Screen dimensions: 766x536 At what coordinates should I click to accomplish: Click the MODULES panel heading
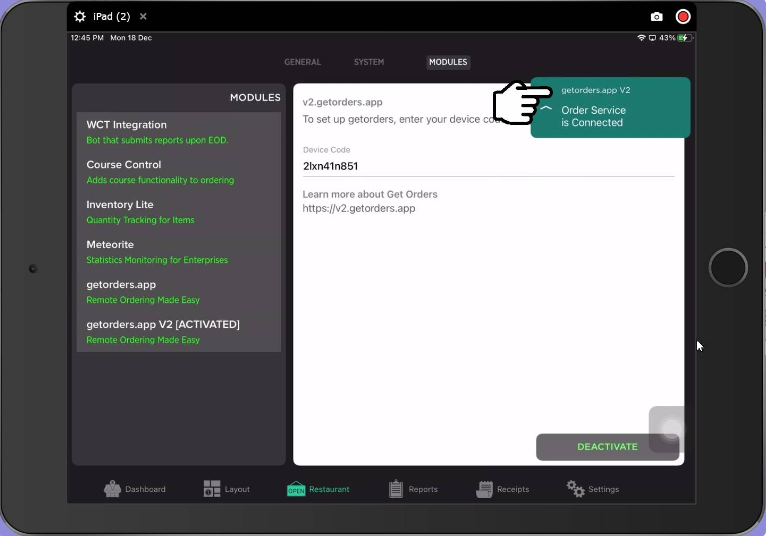coord(255,98)
